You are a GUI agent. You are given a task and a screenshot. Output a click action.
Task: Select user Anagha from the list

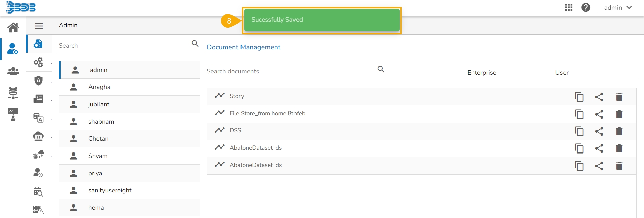coord(99,87)
